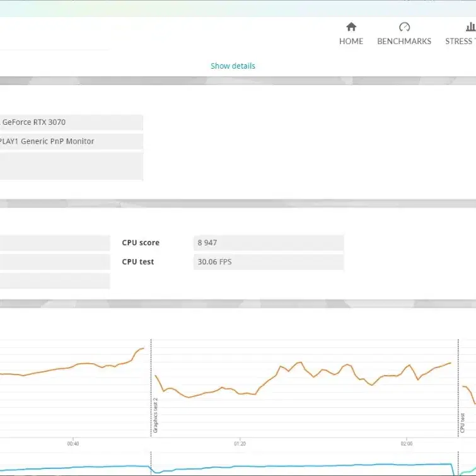Click the CPU test chart marker
The width and height of the screenshot is (476, 476).
[462, 422]
